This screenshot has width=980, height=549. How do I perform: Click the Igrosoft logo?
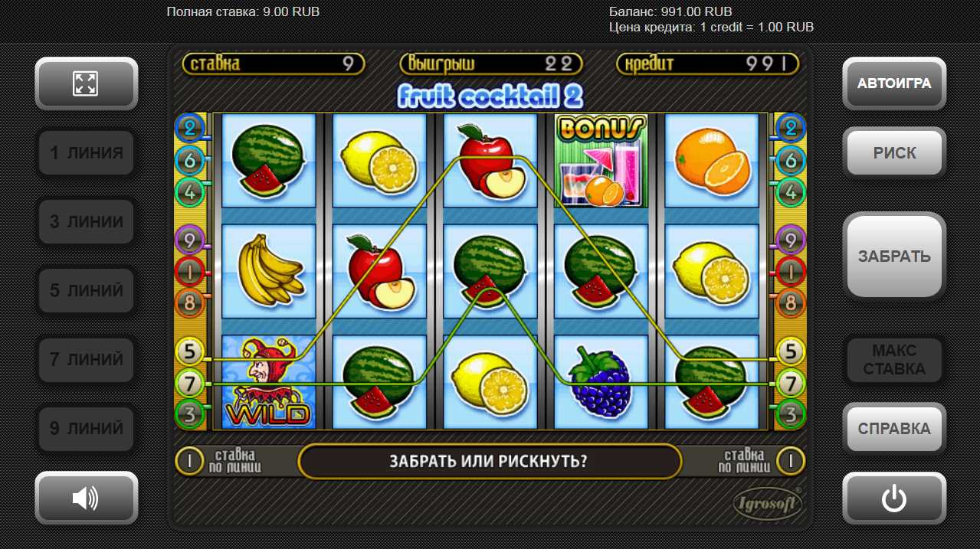pyautogui.click(x=768, y=504)
